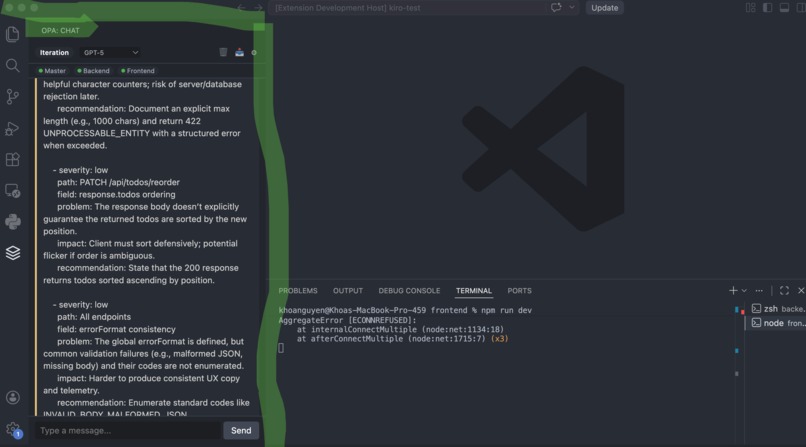
Task: Maximize the terminal panel size
Action: click(x=784, y=291)
